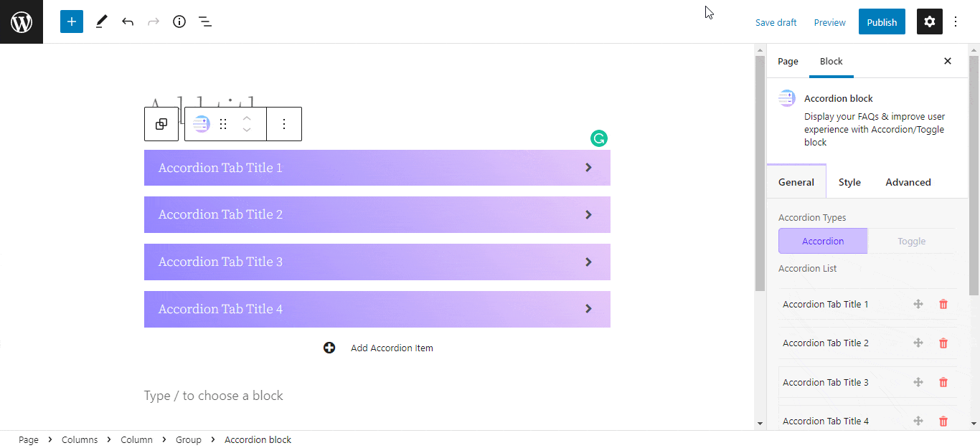Select the Accordion type option
Screen dimensions: 980x448
click(x=823, y=241)
